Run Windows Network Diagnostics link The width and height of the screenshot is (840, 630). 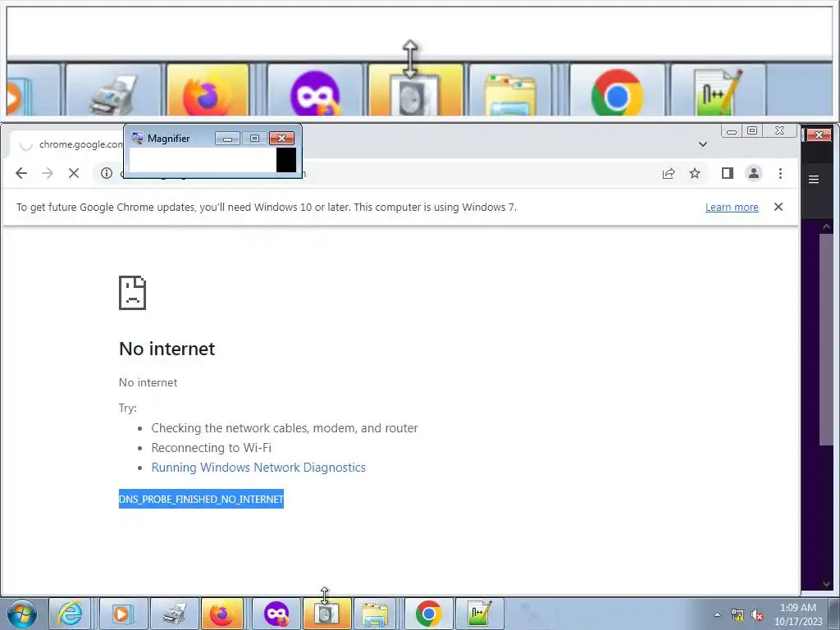[x=258, y=467]
